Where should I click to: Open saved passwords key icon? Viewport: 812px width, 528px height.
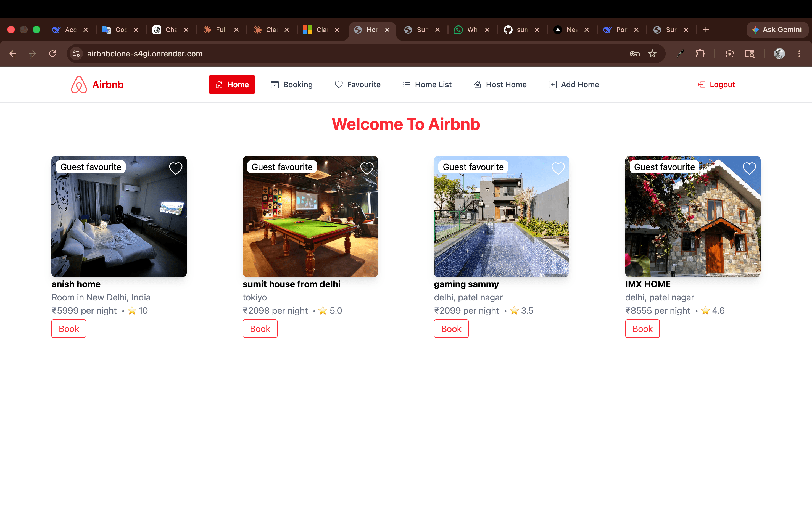tap(634, 54)
